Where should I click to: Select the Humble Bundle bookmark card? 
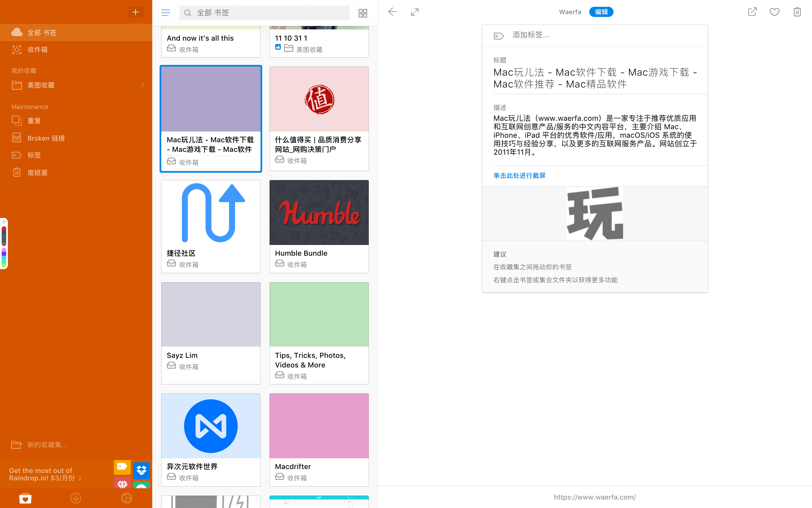319,226
